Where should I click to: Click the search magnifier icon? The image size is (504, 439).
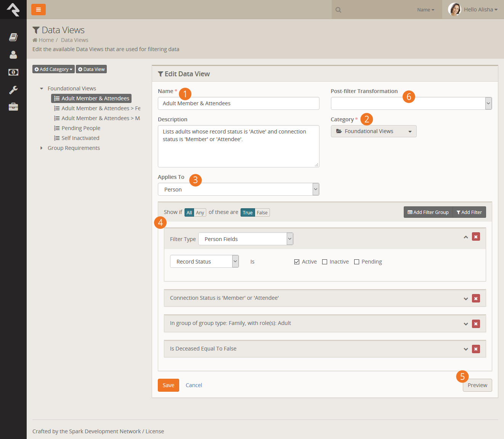(x=338, y=10)
